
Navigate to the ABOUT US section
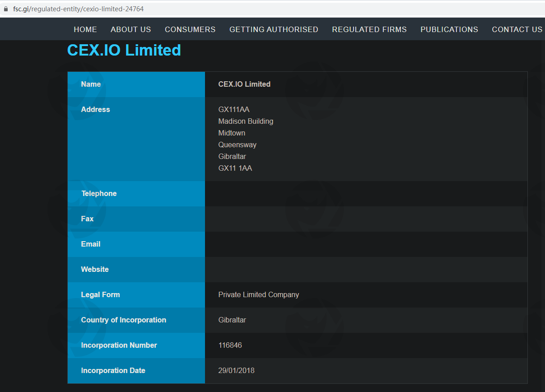click(130, 29)
